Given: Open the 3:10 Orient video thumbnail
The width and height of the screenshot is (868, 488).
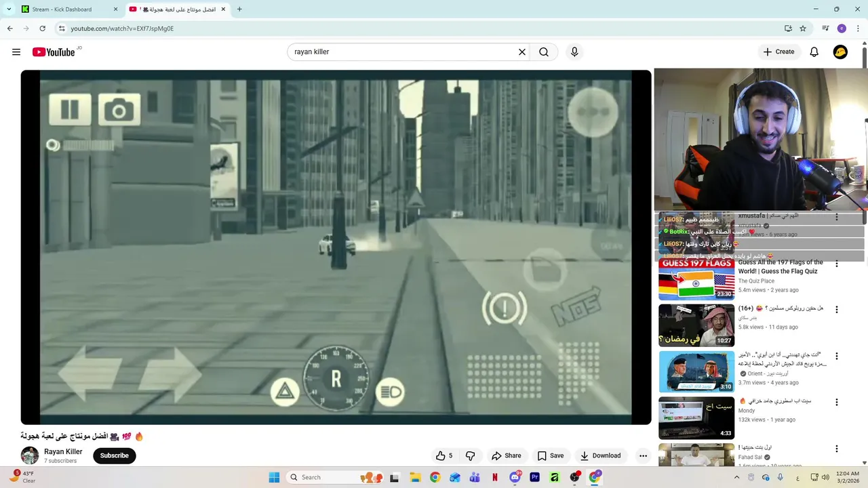Looking at the screenshot, I should 696,371.
